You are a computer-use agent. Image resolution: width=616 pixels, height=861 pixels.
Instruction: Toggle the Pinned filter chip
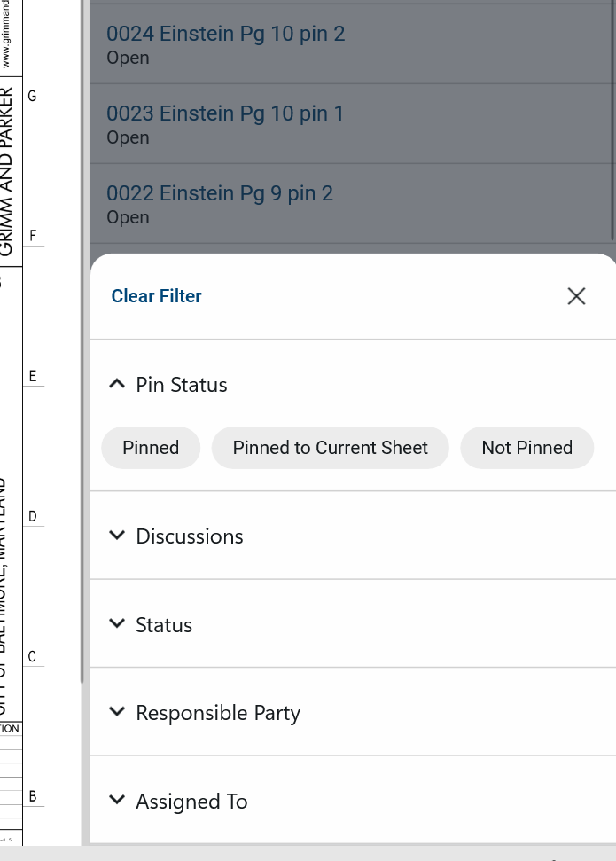(x=151, y=448)
